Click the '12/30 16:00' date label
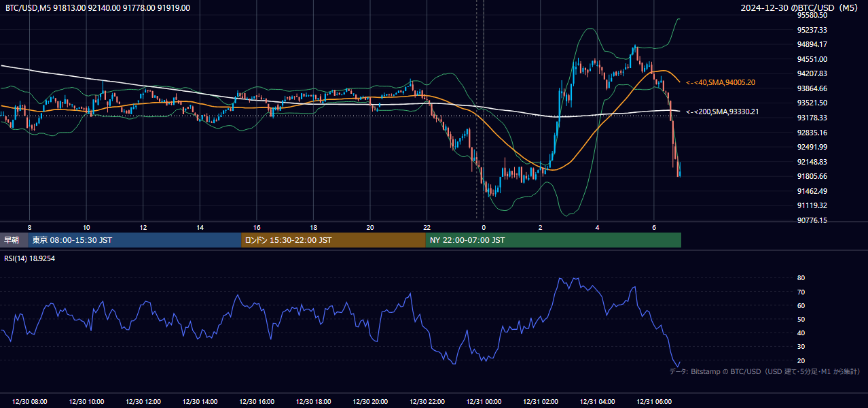The height and width of the screenshot is (408, 868). pos(257,402)
